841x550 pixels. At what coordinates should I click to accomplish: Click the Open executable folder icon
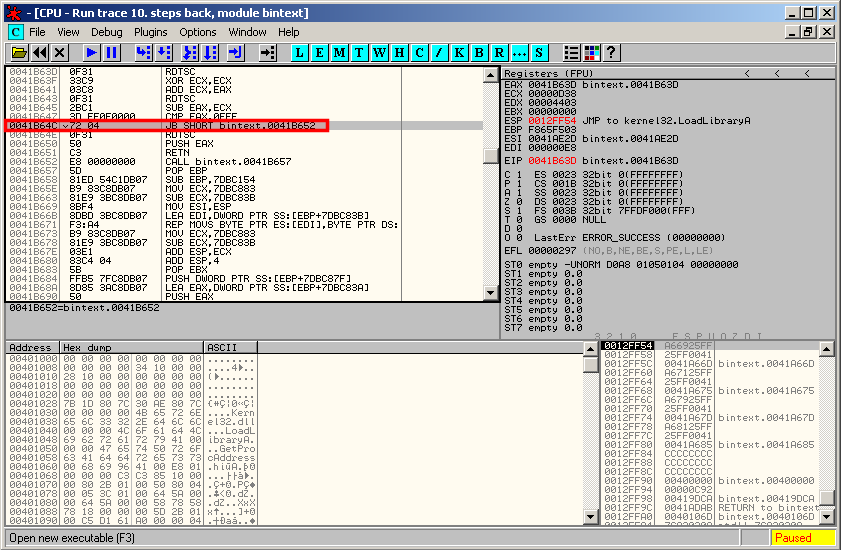[19, 52]
